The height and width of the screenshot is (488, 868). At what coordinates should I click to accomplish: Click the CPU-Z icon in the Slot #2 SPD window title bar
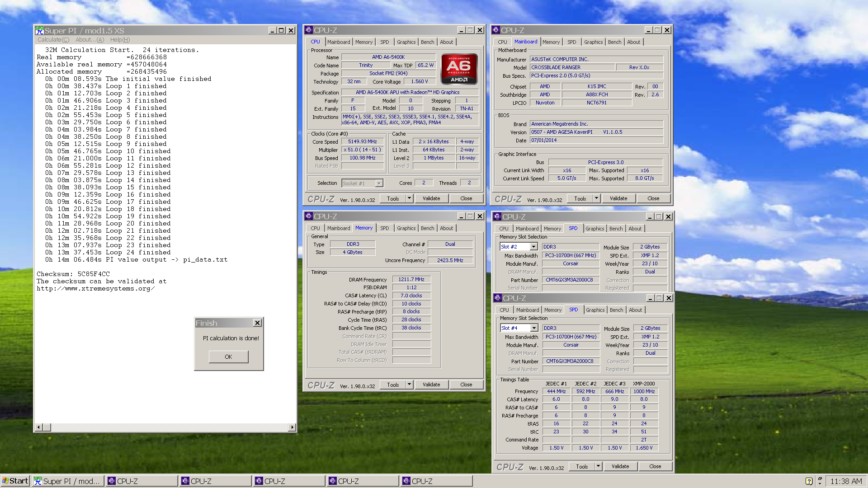(497, 217)
